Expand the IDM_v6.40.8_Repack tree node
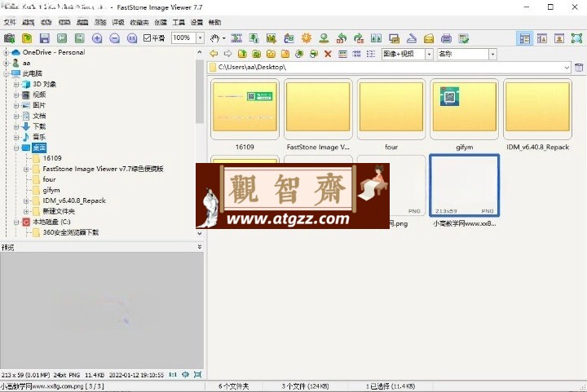Screen dimensions: 587x392 point(26,200)
